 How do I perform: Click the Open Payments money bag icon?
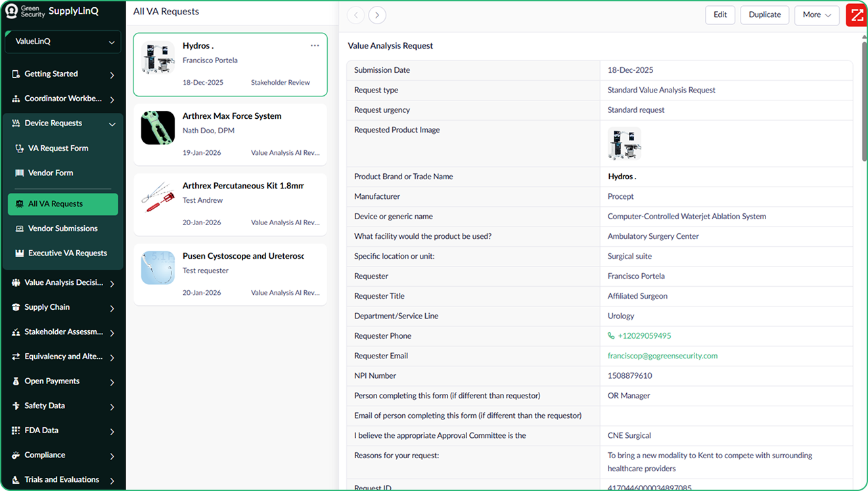point(16,381)
